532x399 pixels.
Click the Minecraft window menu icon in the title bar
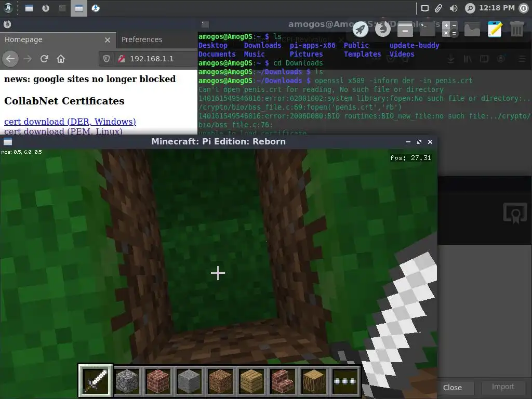click(x=7, y=142)
